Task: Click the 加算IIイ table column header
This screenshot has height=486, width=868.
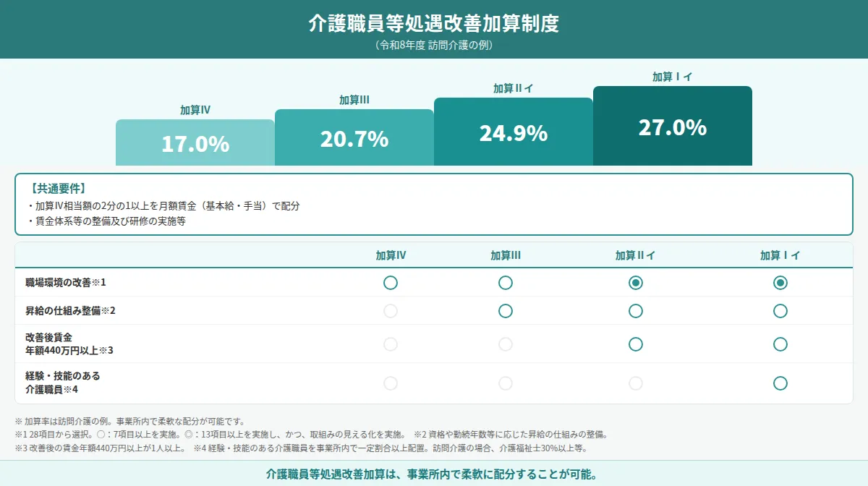Action: (x=636, y=255)
